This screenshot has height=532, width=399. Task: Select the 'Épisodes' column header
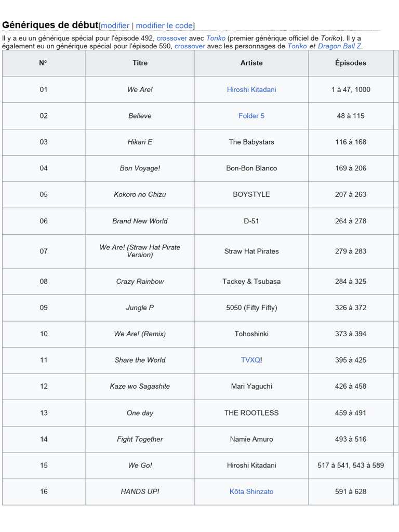click(x=351, y=63)
